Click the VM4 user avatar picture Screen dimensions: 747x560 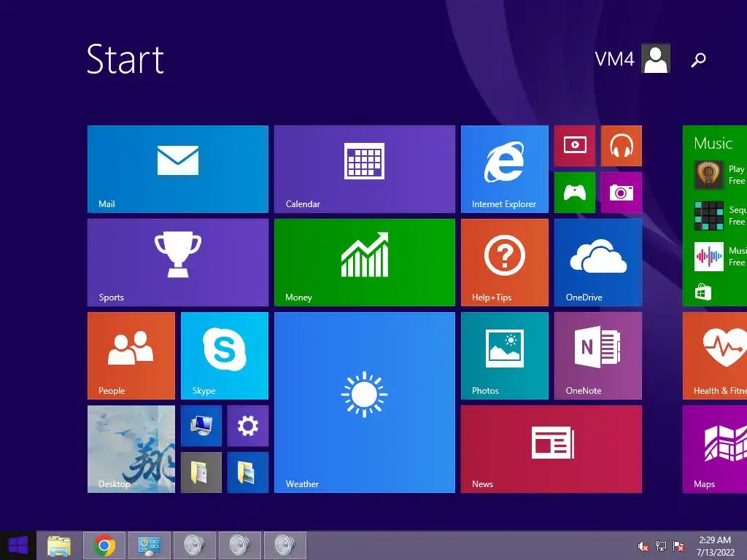pyautogui.click(x=656, y=58)
